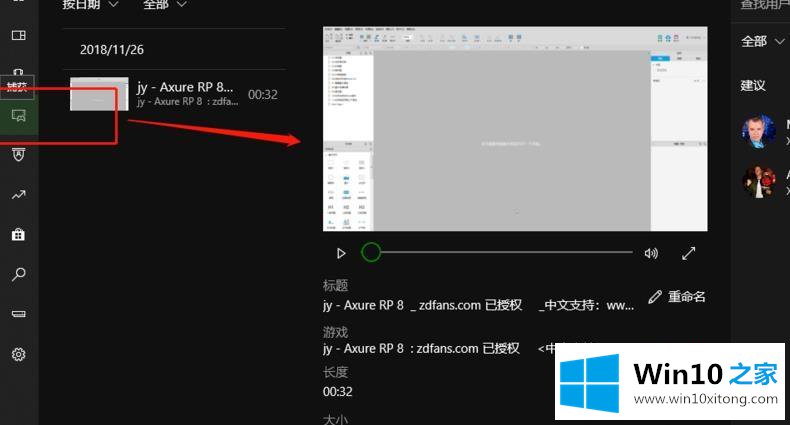Click the find user search field at top right

coord(765,5)
